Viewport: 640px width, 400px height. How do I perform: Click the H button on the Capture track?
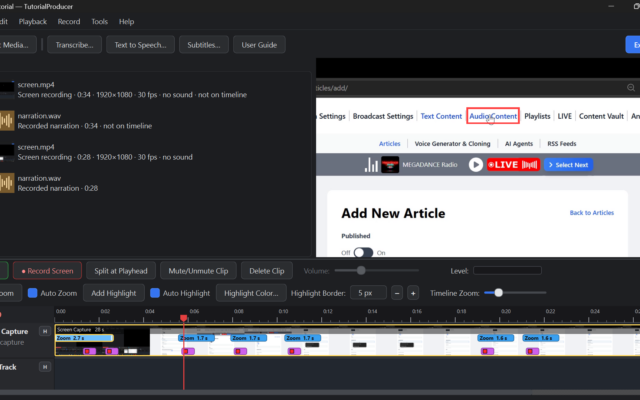pyautogui.click(x=45, y=331)
